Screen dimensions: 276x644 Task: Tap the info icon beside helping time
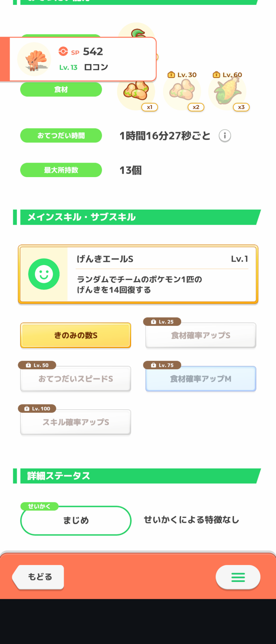coord(225,136)
